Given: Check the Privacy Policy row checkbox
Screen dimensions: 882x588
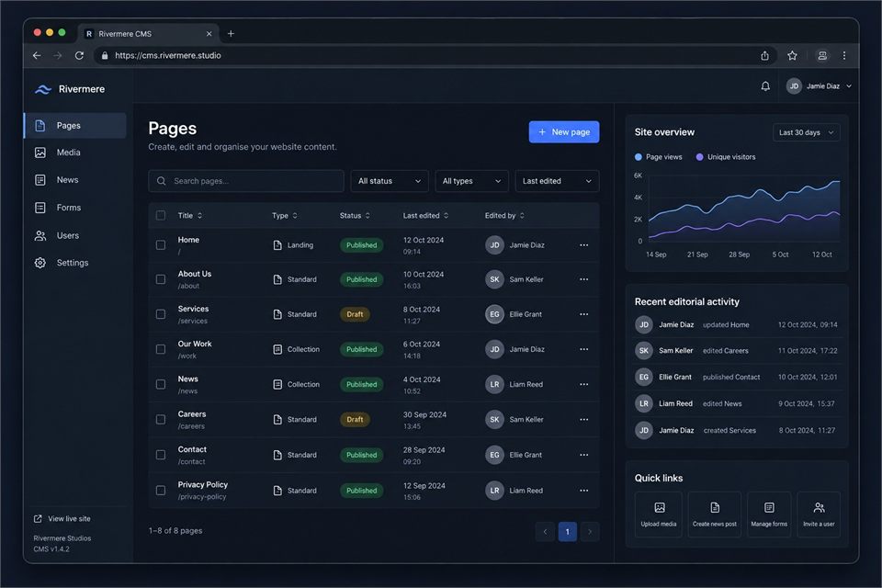Looking at the screenshot, I should click(x=161, y=490).
